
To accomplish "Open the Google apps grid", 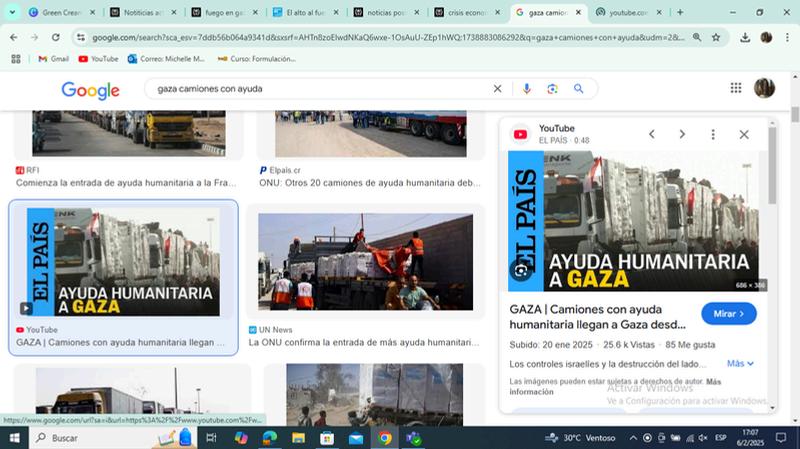I will pyautogui.click(x=736, y=88).
